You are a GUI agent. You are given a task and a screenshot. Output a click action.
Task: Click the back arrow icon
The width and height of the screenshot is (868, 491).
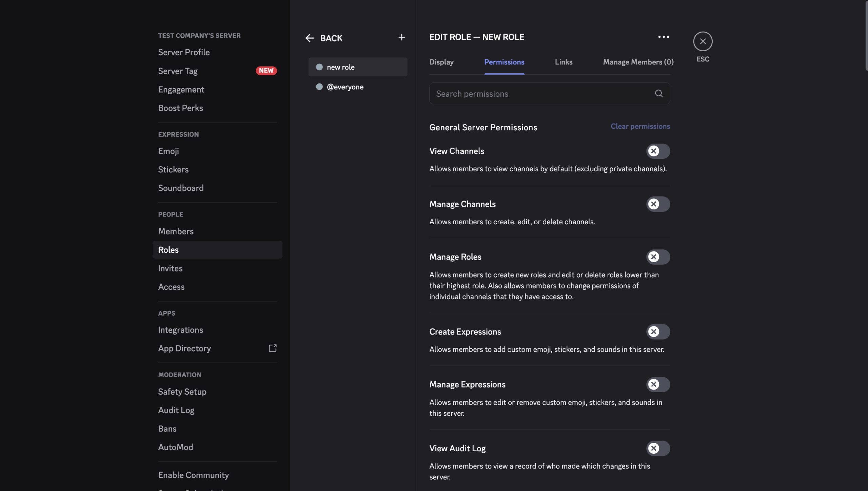[x=310, y=38]
